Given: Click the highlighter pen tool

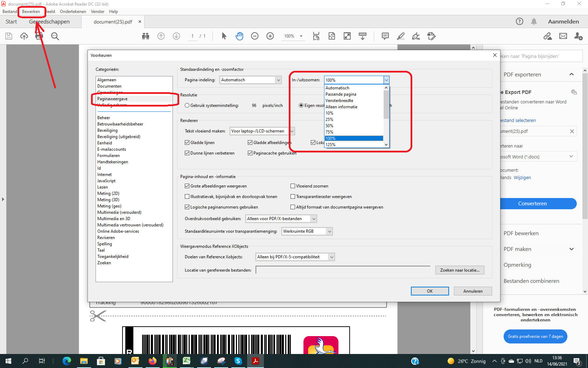Looking at the screenshot, I should click(x=401, y=36).
